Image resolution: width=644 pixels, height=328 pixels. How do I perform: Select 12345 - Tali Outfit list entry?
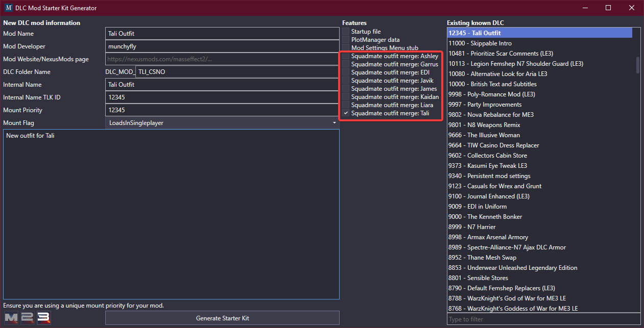click(539, 33)
